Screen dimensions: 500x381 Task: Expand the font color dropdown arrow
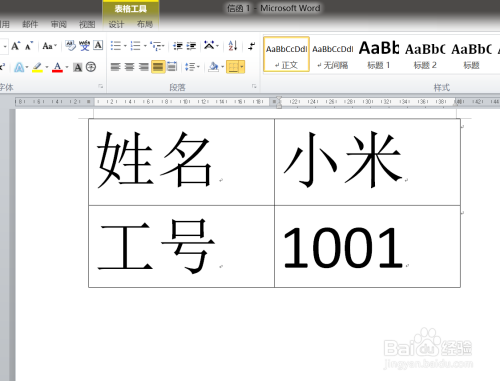(x=67, y=67)
